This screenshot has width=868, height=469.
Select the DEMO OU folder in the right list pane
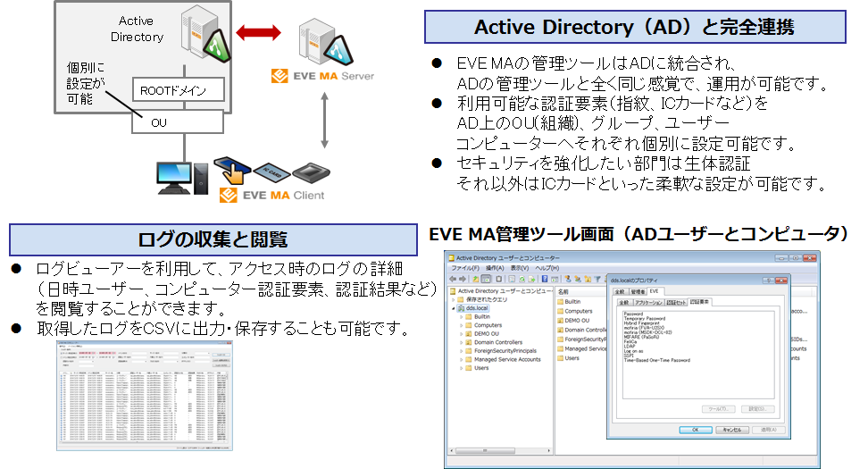tap(573, 321)
